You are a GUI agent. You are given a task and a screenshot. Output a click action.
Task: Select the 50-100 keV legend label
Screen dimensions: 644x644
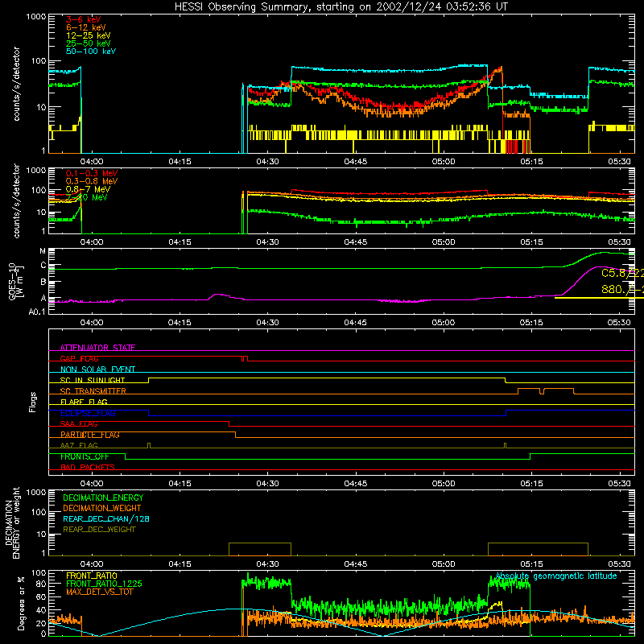coord(90,52)
